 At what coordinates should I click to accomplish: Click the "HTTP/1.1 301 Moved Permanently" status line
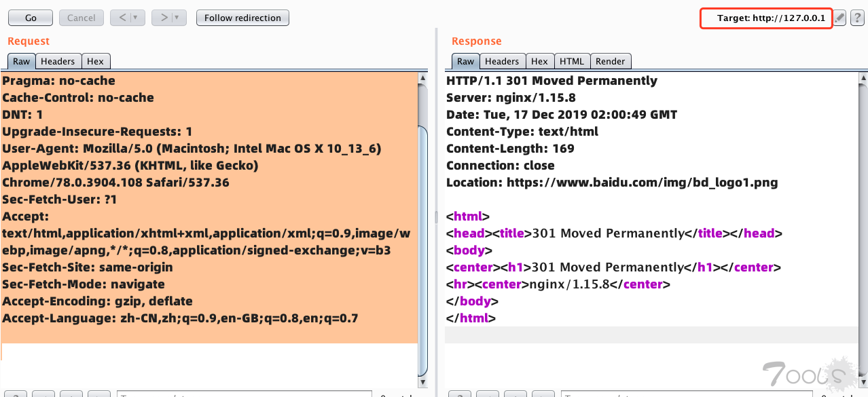pos(551,81)
